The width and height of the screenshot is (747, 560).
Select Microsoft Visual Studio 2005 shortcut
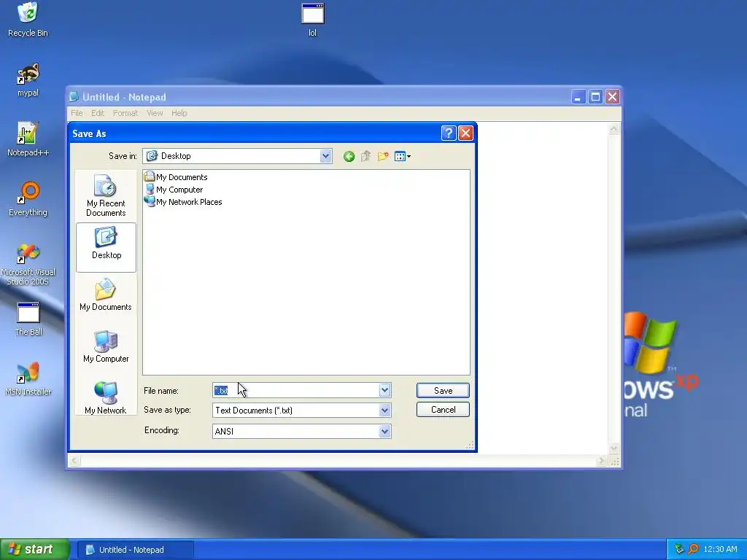pos(28,264)
